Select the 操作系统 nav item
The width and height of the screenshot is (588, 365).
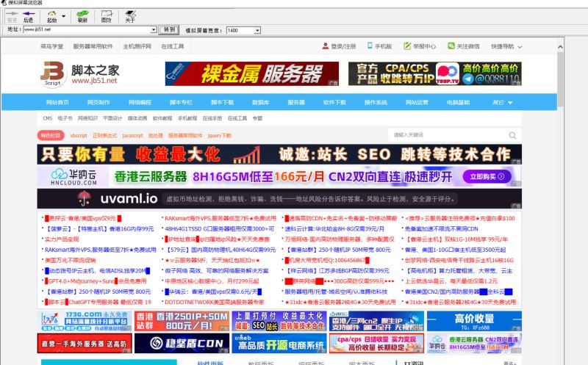(376, 102)
